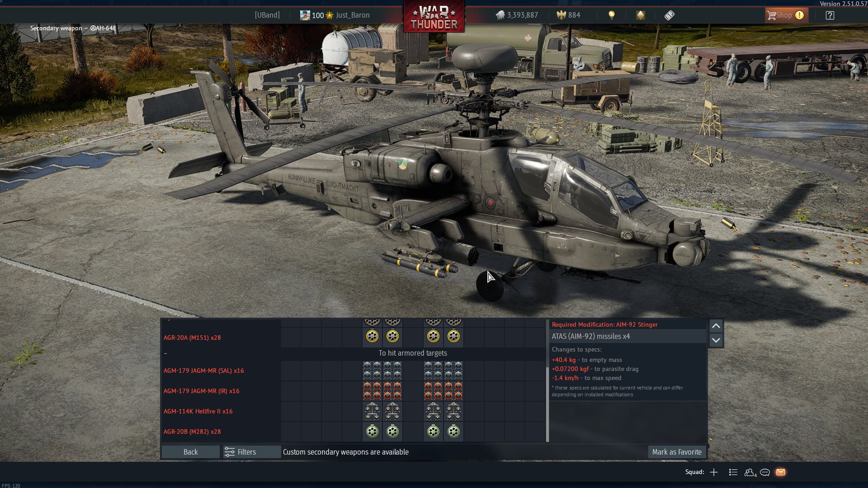Open the Battle Pass icon

click(x=670, y=15)
